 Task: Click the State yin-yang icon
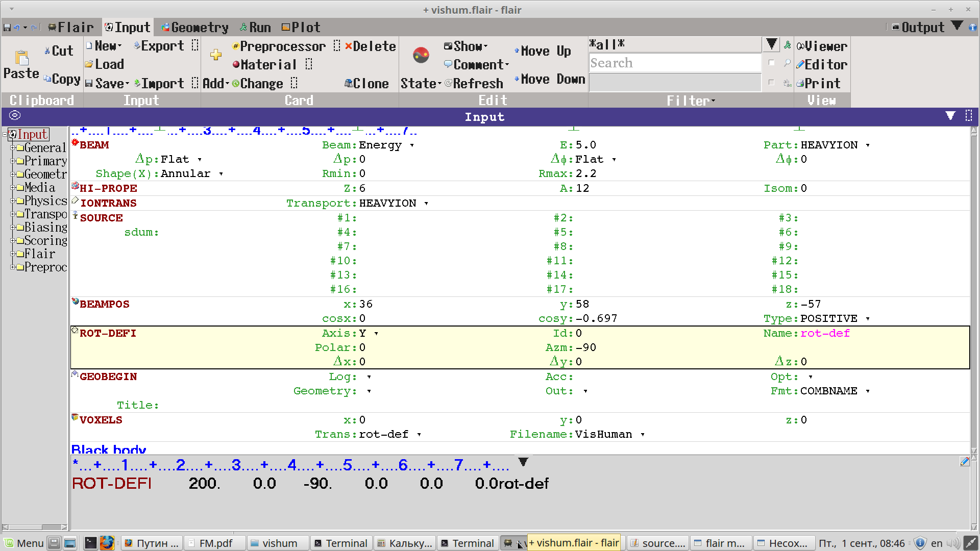coord(421,55)
